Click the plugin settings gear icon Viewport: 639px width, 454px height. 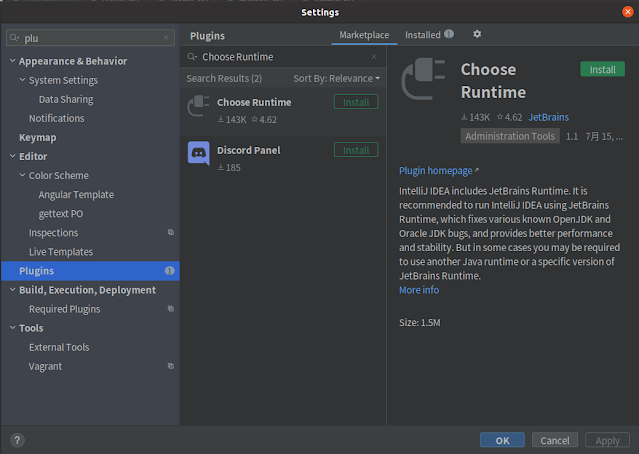[477, 34]
